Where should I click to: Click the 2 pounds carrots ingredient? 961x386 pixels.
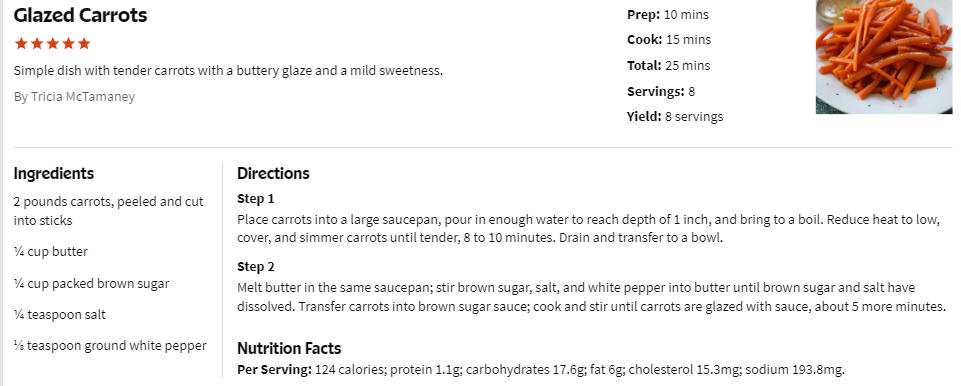coord(108,211)
